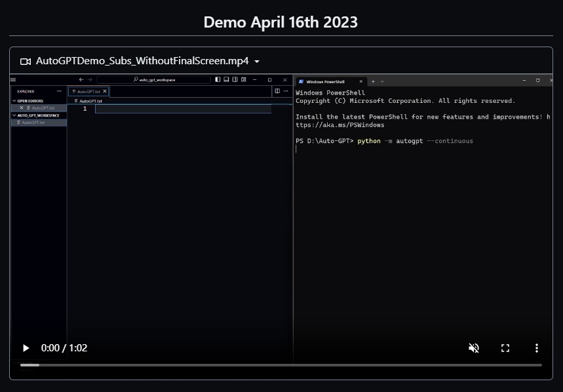Image resolution: width=563 pixels, height=392 pixels.
Task: Toggle the bottom panel visibility icon
Action: point(226,79)
